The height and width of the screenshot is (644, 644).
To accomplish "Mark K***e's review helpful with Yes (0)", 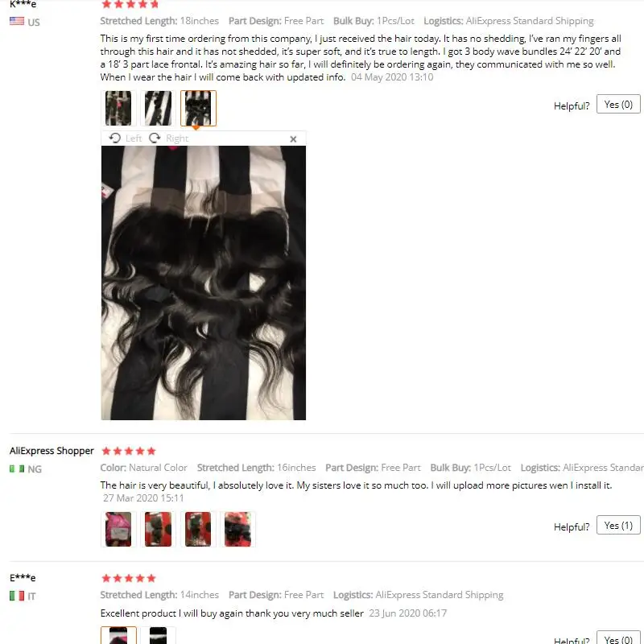I will [618, 105].
